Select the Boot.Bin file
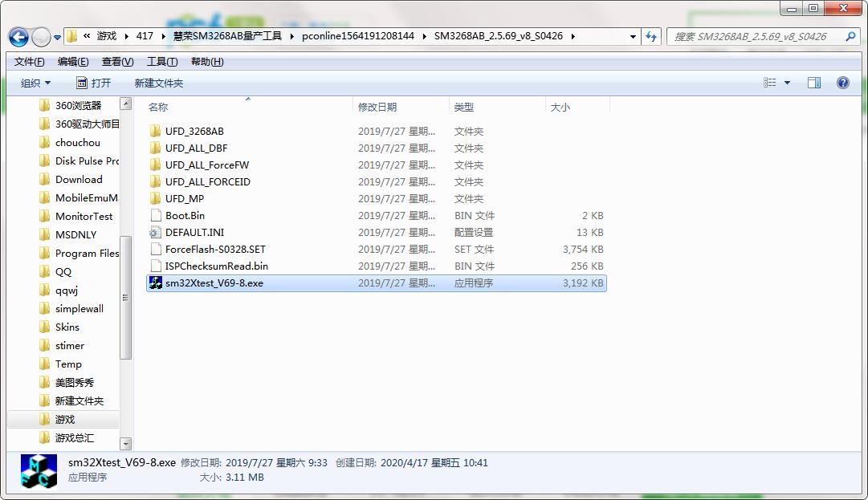This screenshot has height=500, width=868. [x=185, y=215]
